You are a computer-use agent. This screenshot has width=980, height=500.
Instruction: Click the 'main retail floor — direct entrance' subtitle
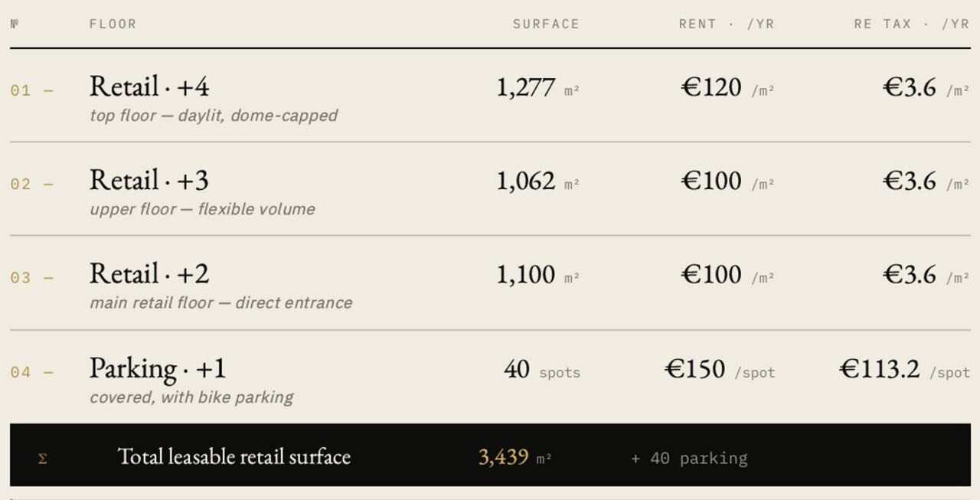(221, 303)
